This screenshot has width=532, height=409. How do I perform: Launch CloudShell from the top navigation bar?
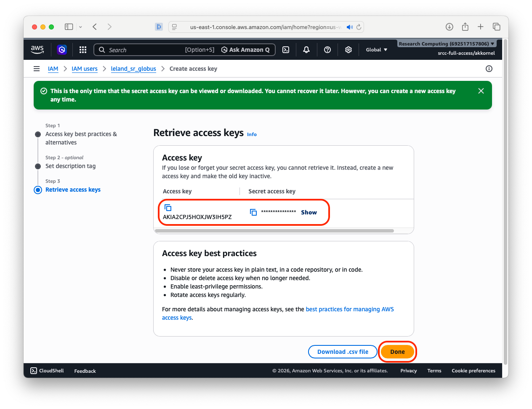286,50
